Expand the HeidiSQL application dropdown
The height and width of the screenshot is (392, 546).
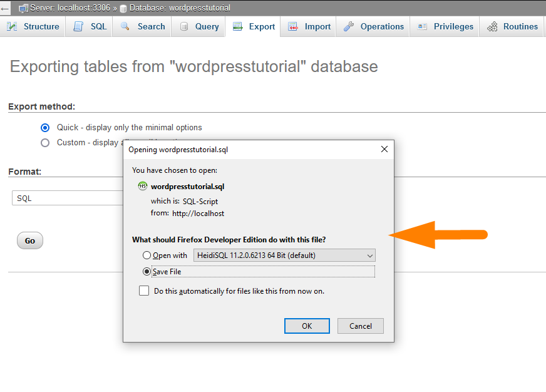tap(284, 255)
